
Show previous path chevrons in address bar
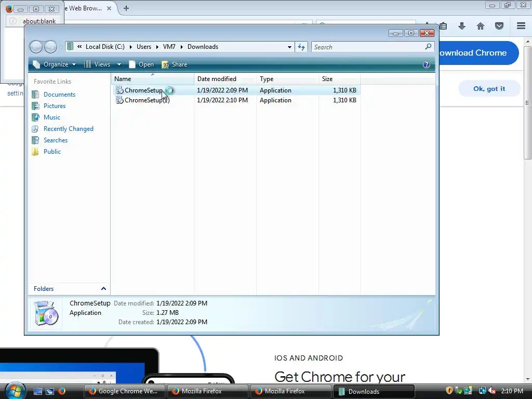pos(79,47)
